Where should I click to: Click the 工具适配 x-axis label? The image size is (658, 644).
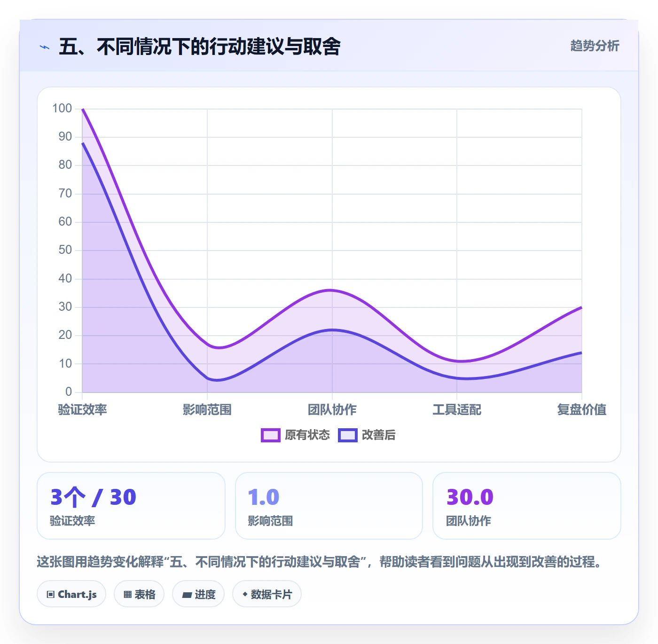tap(457, 410)
